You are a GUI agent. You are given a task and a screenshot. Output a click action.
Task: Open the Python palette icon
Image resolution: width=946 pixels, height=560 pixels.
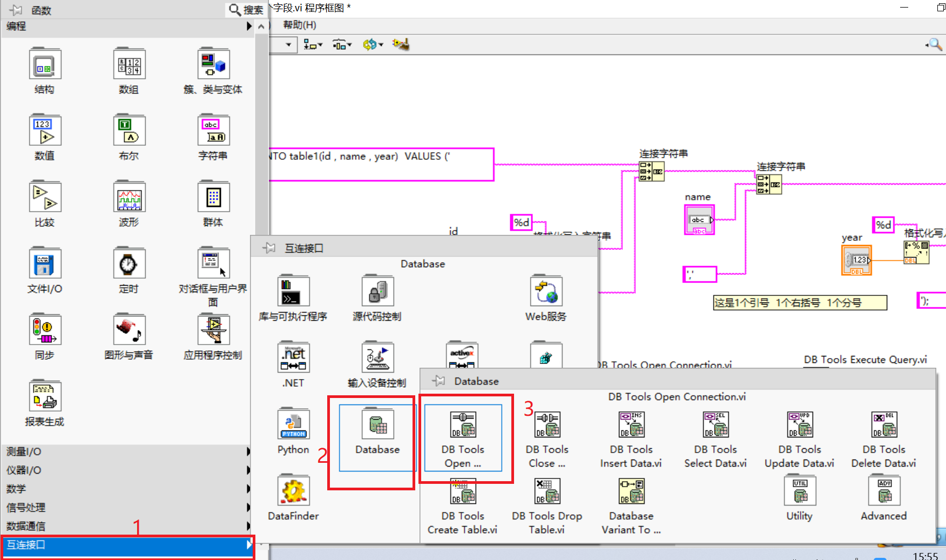(293, 424)
